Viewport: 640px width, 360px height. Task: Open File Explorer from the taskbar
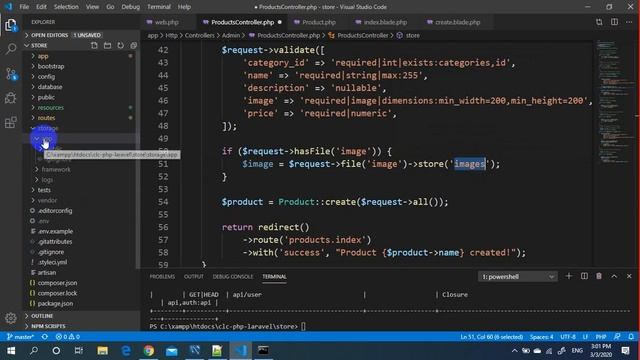tap(102, 351)
